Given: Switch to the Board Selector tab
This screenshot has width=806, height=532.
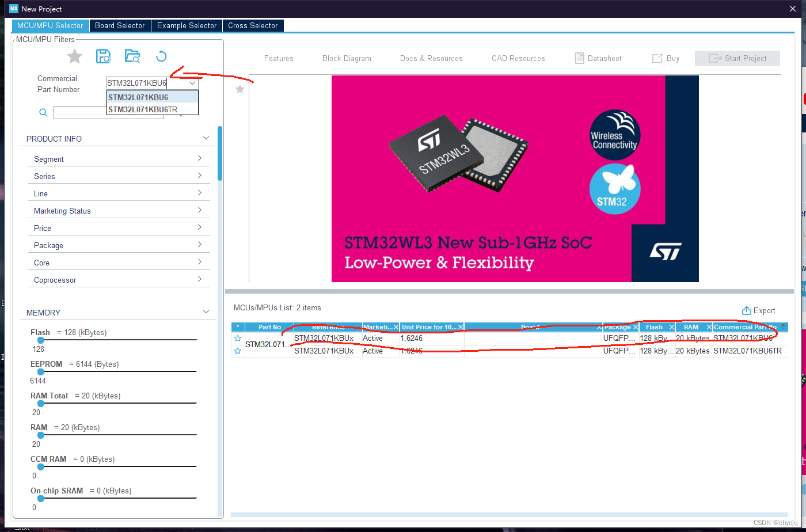Looking at the screenshot, I should (120, 25).
